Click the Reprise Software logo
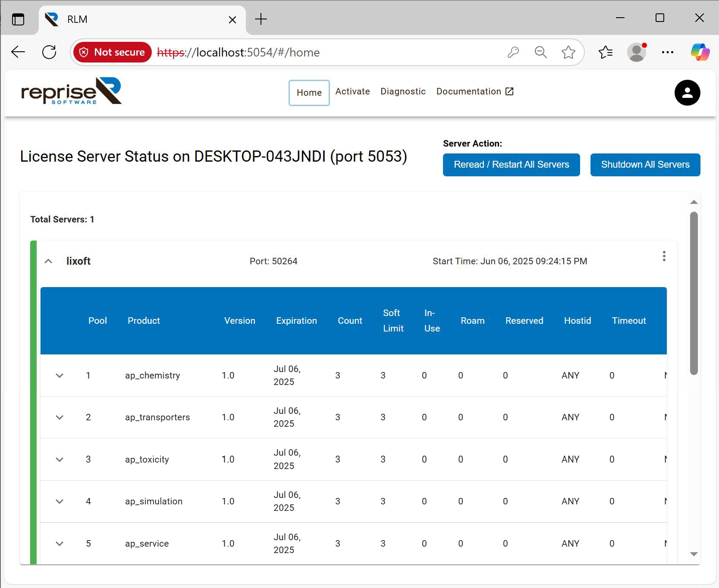This screenshot has width=719, height=588. (72, 91)
